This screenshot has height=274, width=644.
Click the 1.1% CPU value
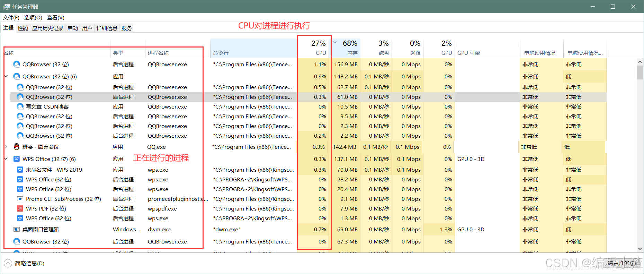point(320,64)
